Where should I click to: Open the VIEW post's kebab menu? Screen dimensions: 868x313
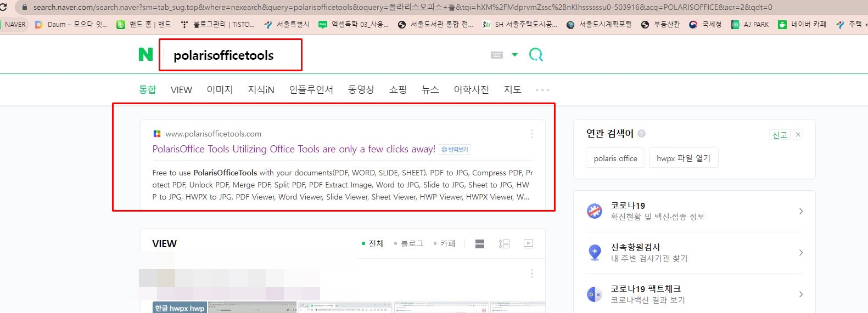coord(531,274)
